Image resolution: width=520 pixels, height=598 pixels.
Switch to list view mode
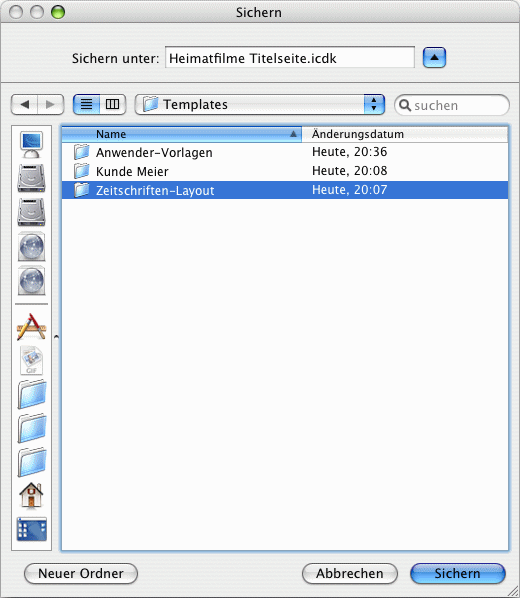point(87,104)
